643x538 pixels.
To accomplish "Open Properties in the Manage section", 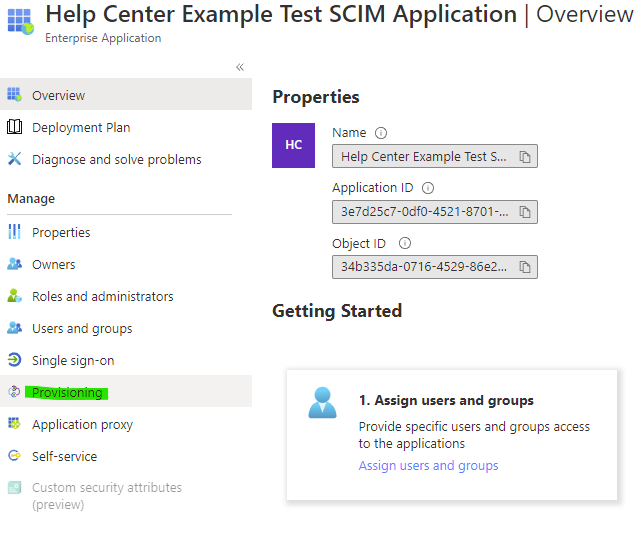I will click(x=61, y=233).
